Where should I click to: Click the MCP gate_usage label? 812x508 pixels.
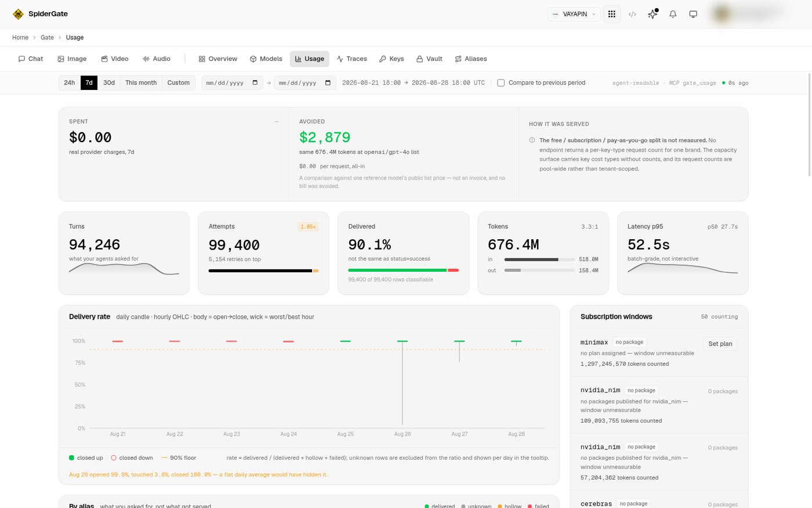click(693, 83)
